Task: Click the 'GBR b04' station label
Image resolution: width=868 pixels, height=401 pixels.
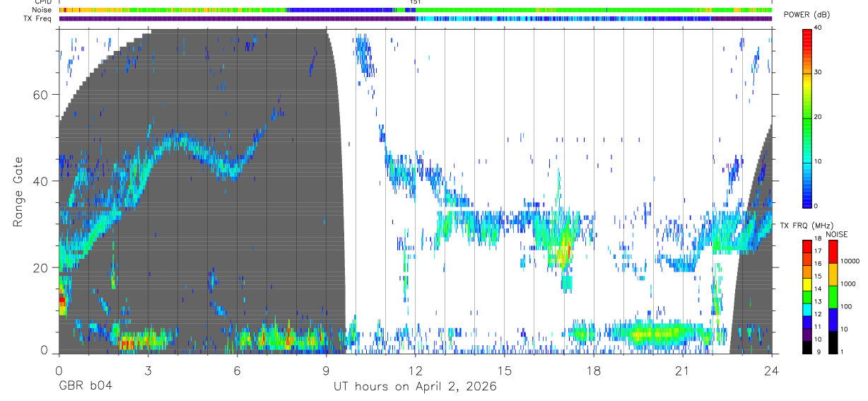Action: [85, 386]
